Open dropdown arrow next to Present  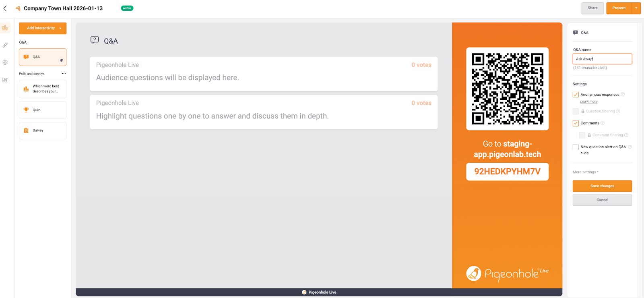pos(636,8)
